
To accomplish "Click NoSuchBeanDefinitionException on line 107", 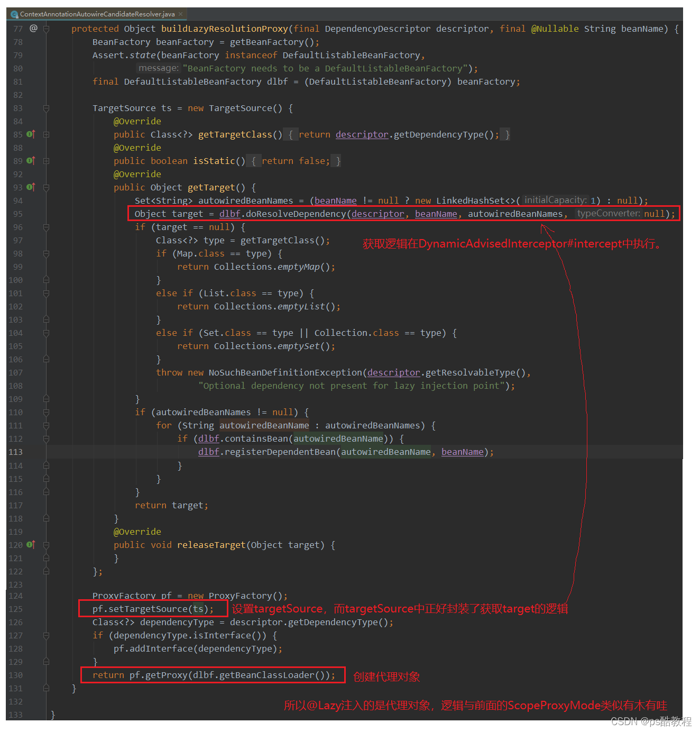I will pyautogui.click(x=285, y=372).
